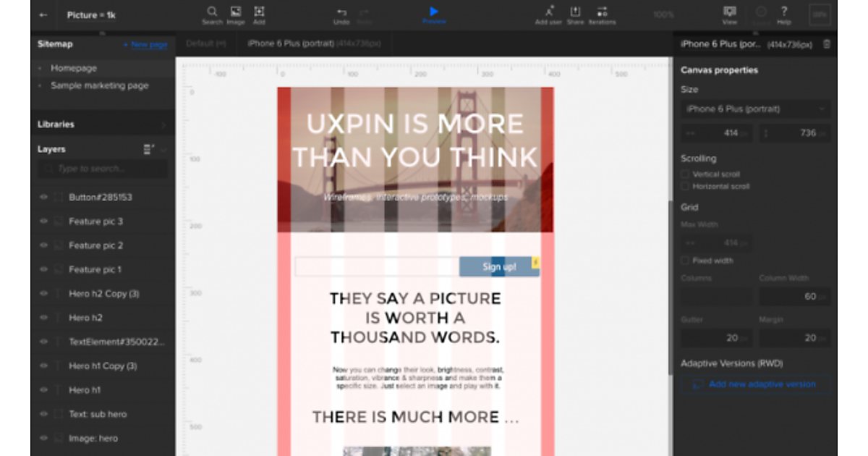Open the Share icon
The height and width of the screenshot is (456, 868).
[x=575, y=12]
